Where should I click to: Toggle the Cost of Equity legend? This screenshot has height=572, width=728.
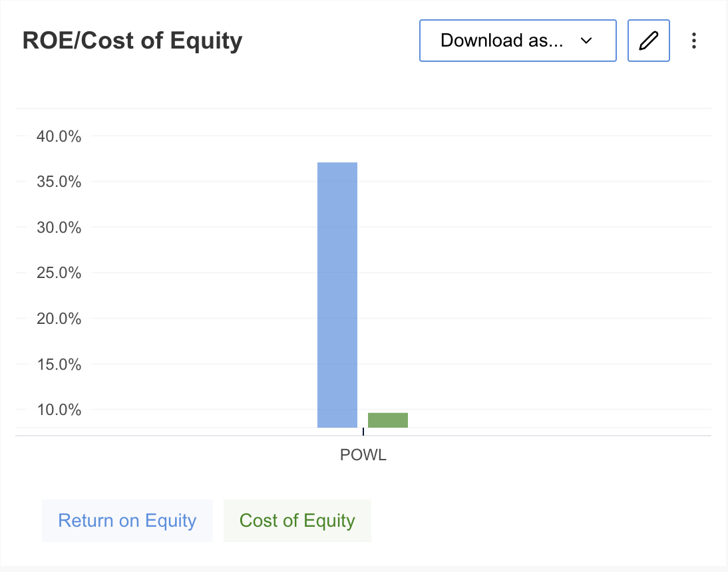pos(297,521)
